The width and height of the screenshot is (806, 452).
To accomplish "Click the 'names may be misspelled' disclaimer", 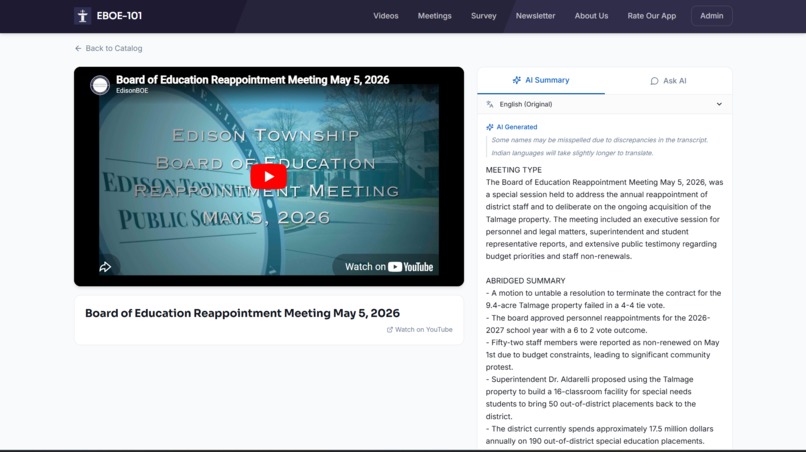I will [599, 140].
